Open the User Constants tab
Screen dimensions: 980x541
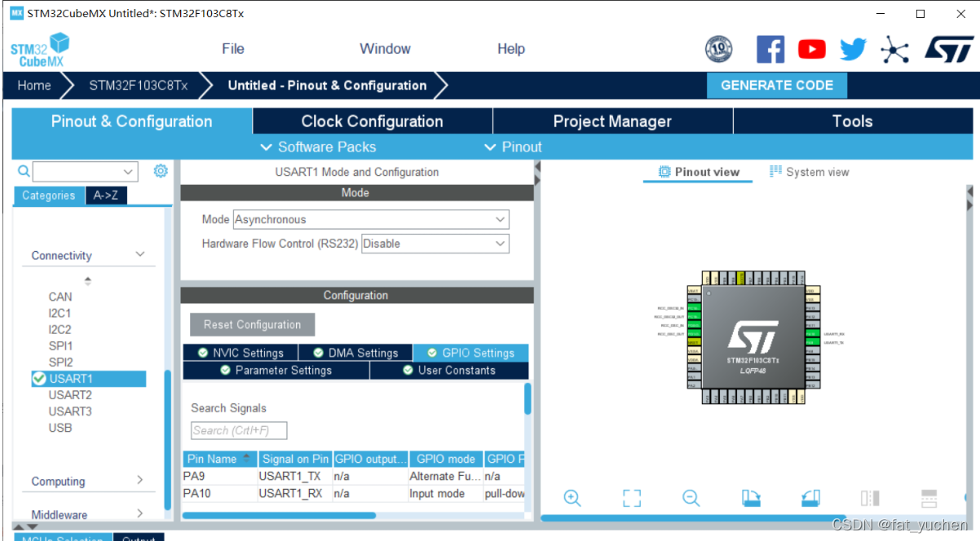point(449,370)
